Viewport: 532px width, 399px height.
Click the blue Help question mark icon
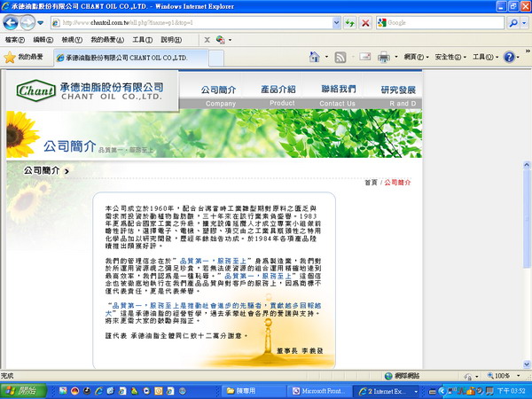click(x=509, y=57)
